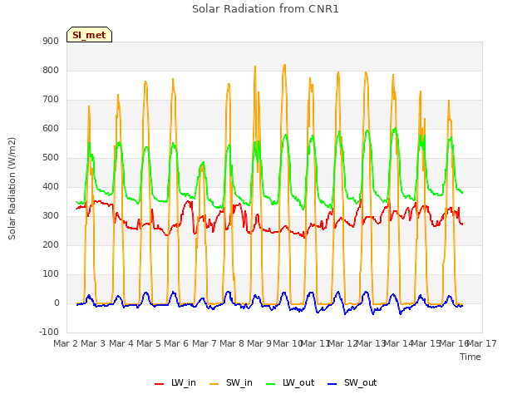Click the Mar 13 x-axis label

coord(370,343)
